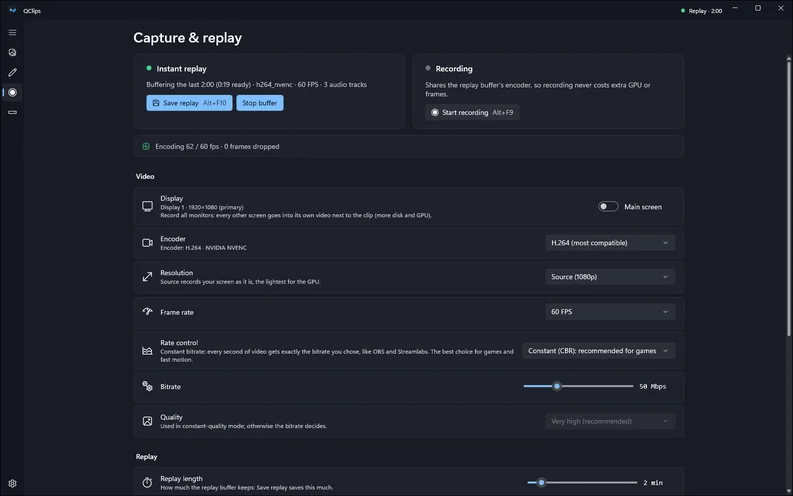Click the Encoder camera icon
793x496 pixels.
click(147, 243)
